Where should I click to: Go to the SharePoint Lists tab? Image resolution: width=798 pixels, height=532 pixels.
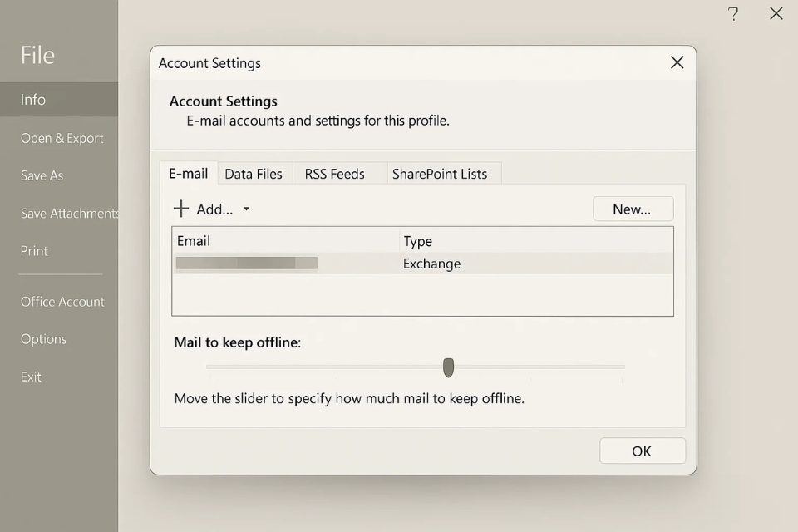tap(439, 174)
